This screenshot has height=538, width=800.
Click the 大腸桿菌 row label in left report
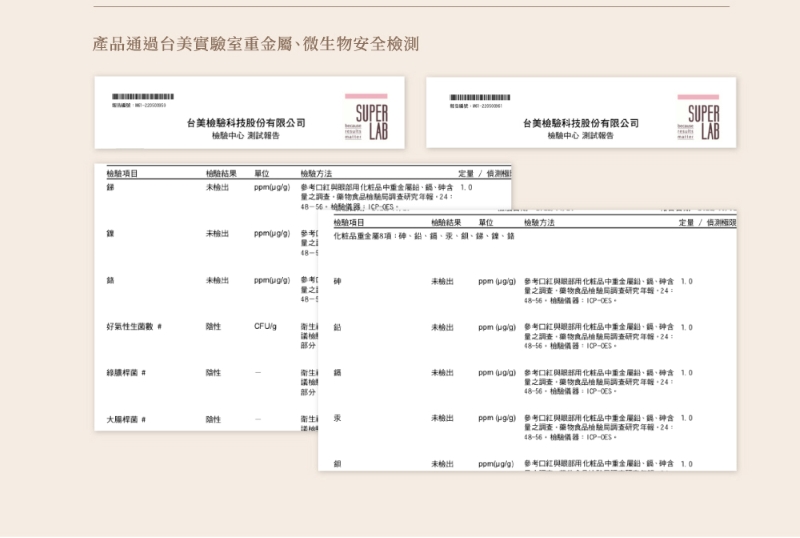[127, 419]
